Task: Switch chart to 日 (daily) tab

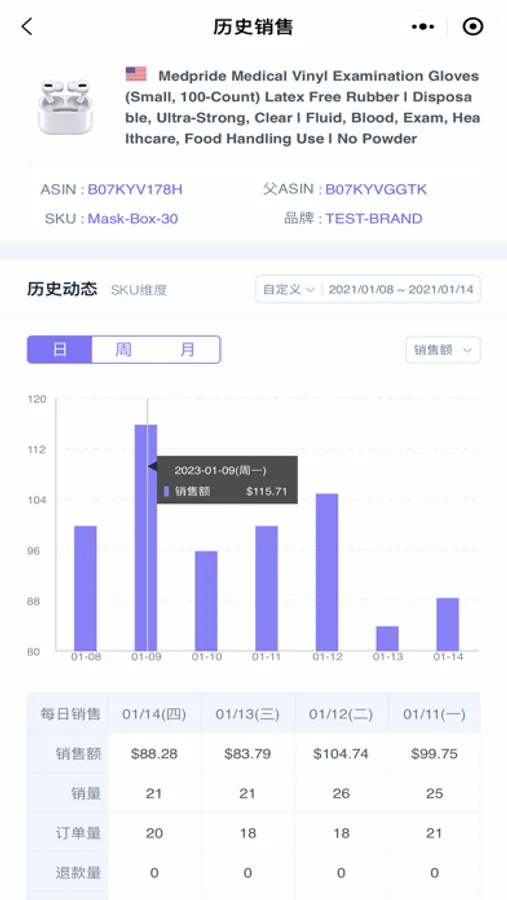Action: pyautogui.click(x=60, y=350)
